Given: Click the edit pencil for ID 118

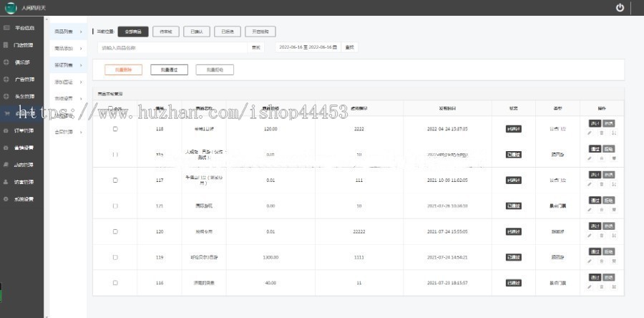Looking at the screenshot, I should pos(590,132).
